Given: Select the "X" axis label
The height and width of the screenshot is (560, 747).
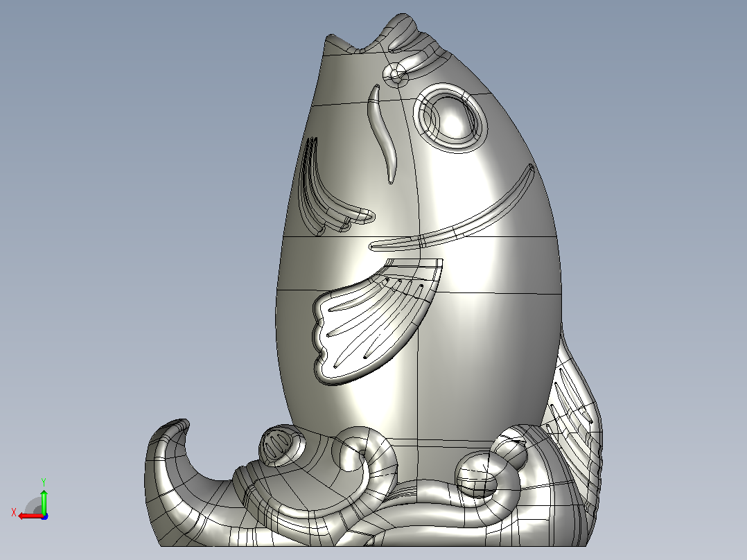Looking at the screenshot, I should 14,513.
